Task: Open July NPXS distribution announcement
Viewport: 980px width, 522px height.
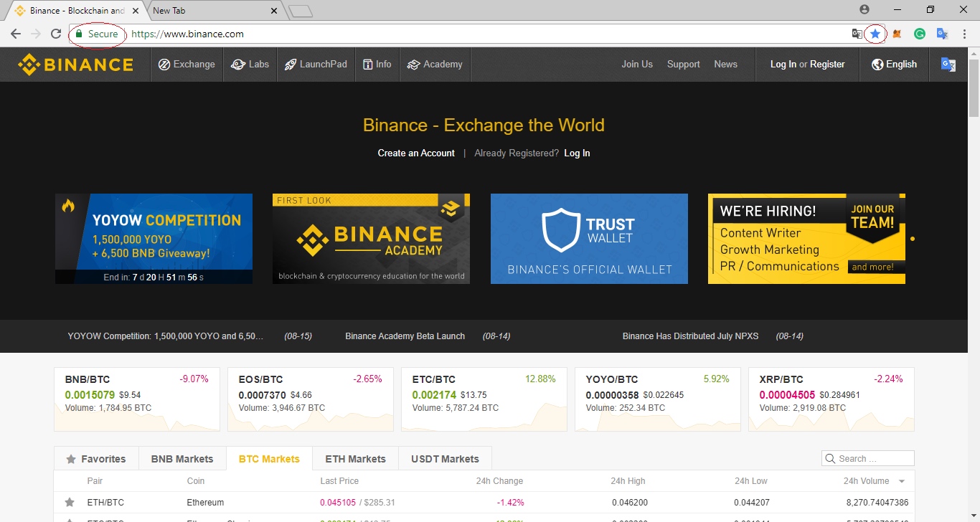Action: (690, 336)
